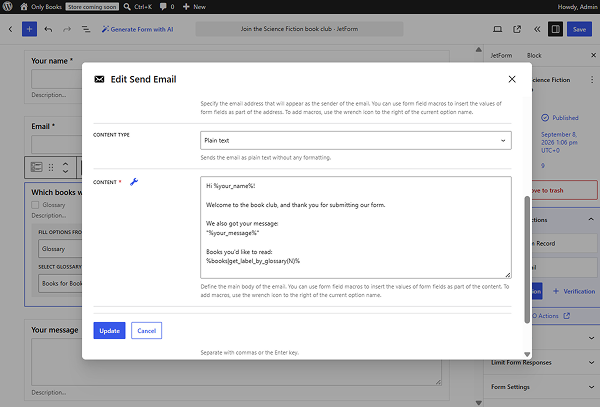Open the device preview laptop icon

pos(497,29)
